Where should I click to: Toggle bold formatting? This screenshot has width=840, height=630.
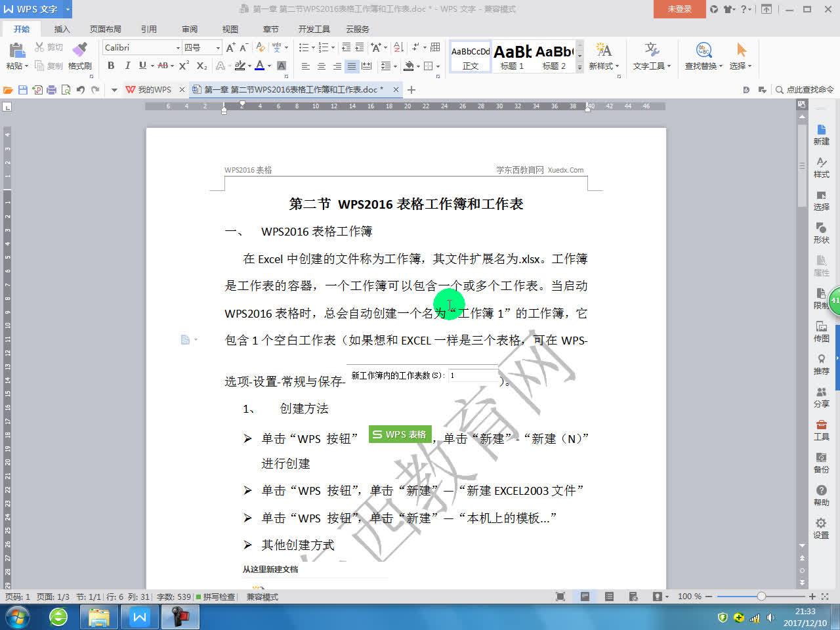[111, 66]
